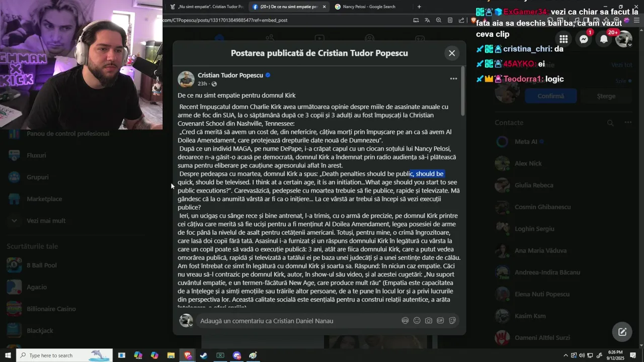Switch to the 'Nu simt empatie' browser tab
This screenshot has width=644, height=362.
click(x=206, y=7)
